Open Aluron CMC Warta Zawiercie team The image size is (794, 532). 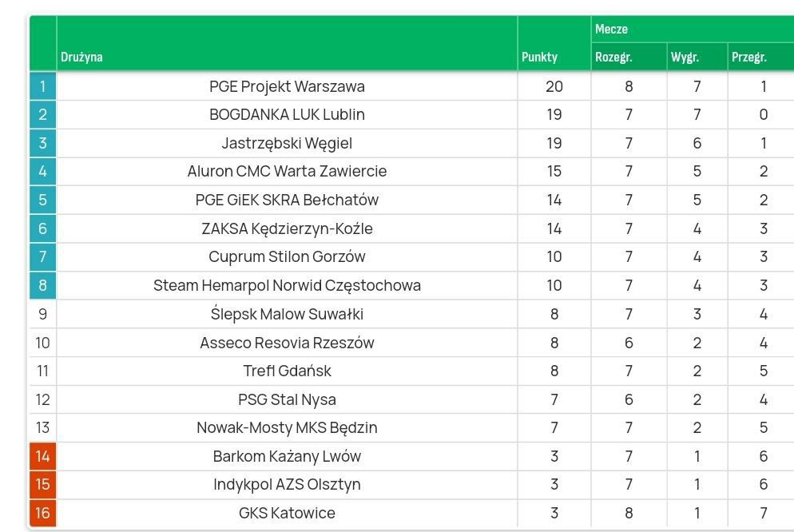[287, 171]
